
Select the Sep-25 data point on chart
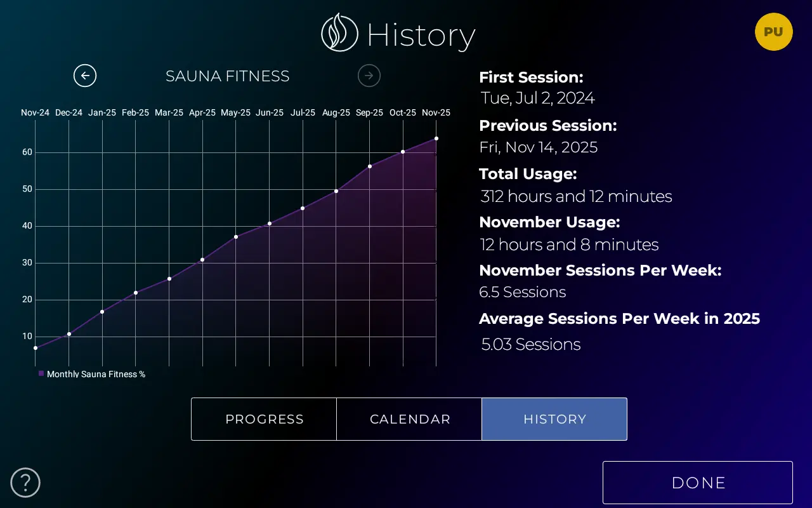coord(370,166)
